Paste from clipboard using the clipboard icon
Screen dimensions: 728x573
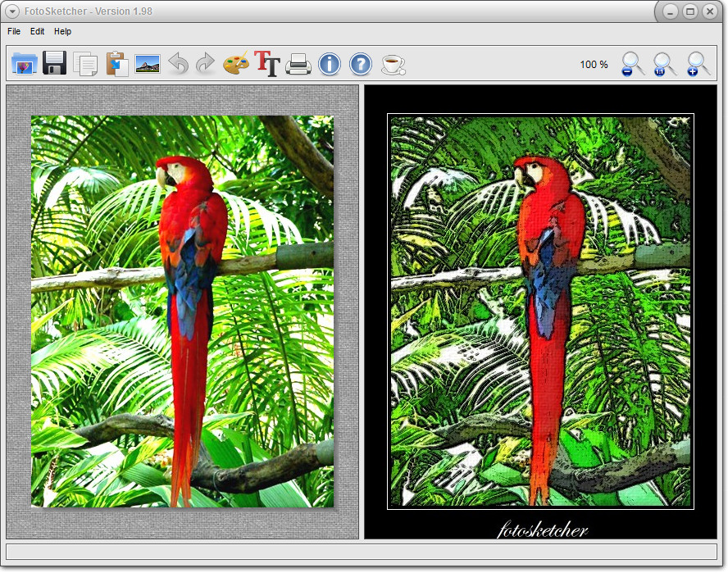point(117,64)
